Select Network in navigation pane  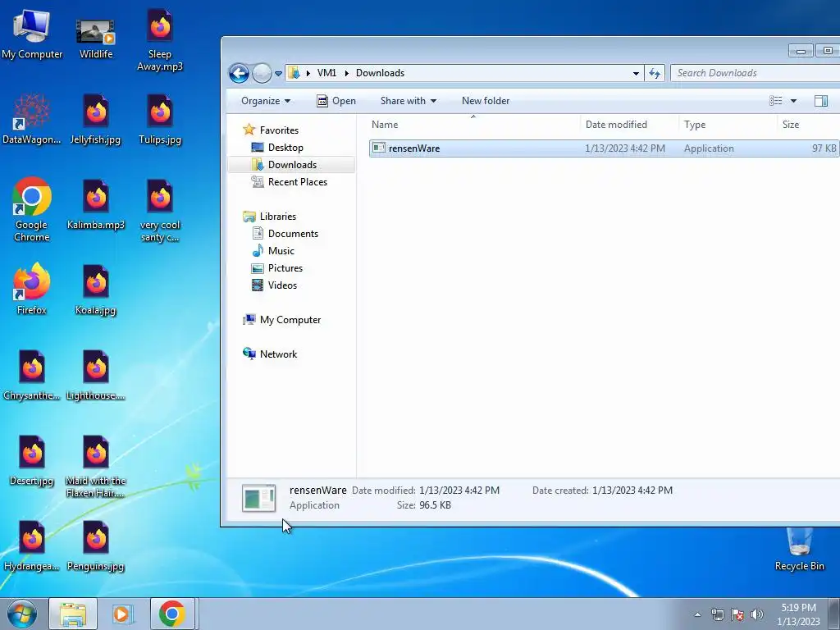pyautogui.click(x=278, y=354)
